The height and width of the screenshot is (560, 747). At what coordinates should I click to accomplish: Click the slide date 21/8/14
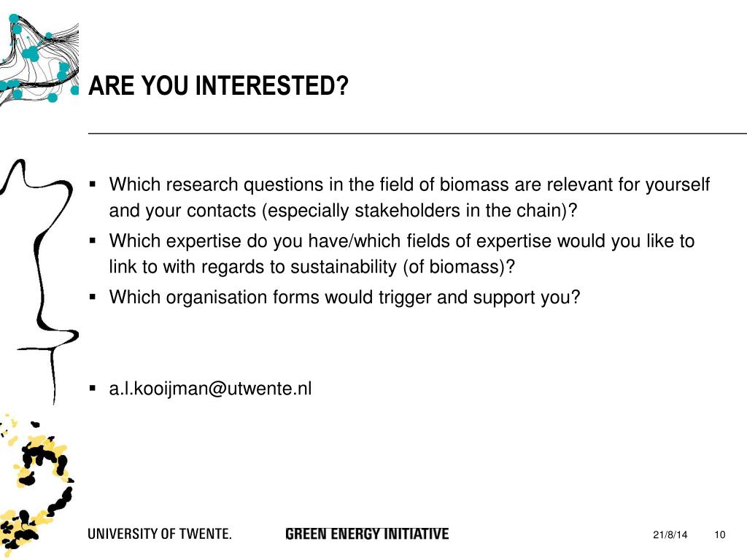click(670, 534)
